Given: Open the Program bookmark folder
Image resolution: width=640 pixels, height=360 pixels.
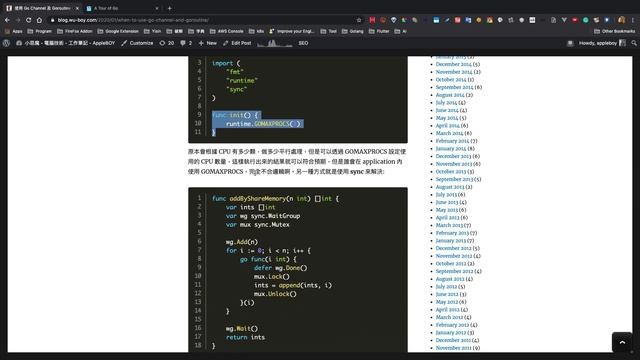Looking at the screenshot, I should (40, 31).
